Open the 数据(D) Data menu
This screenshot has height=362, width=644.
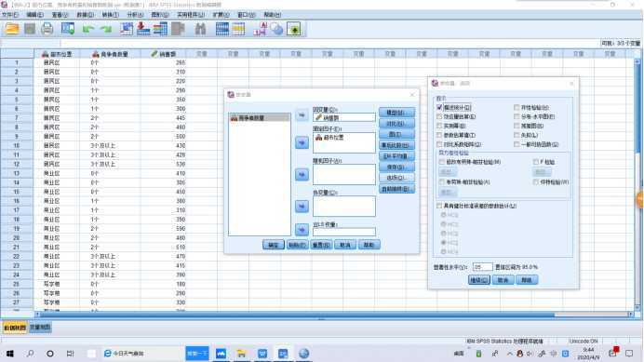(85, 15)
